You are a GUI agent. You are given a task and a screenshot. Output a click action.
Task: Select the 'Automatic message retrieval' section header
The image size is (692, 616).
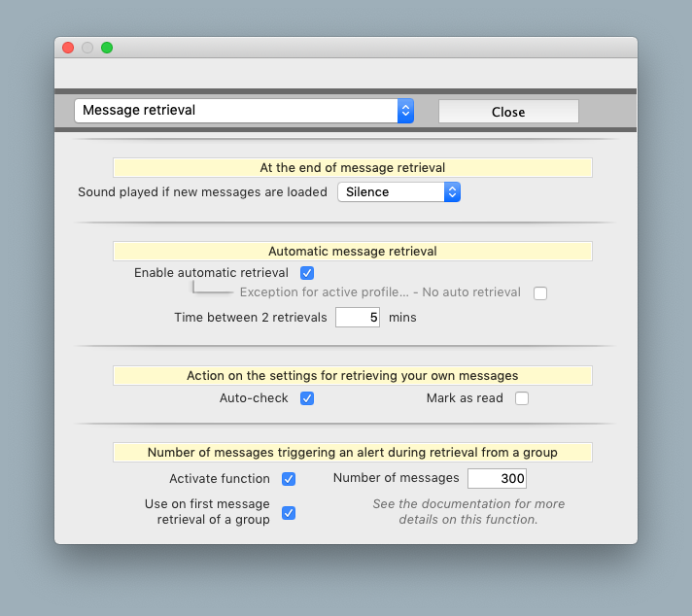point(352,252)
